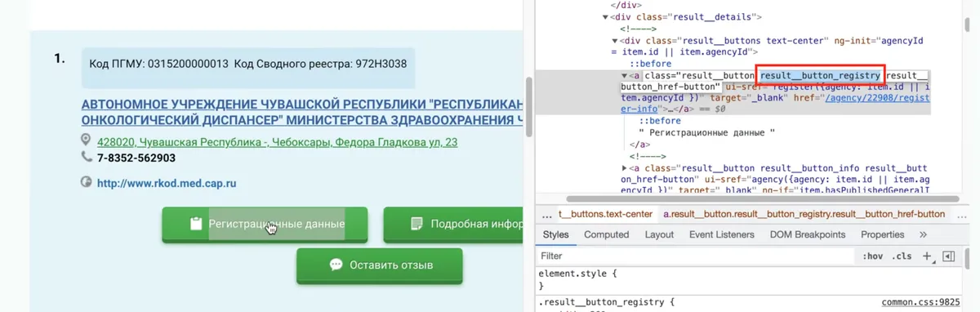This screenshot has width=980, height=312.
Task: Click the ::before pseudo-element under the anchor
Action: click(660, 121)
